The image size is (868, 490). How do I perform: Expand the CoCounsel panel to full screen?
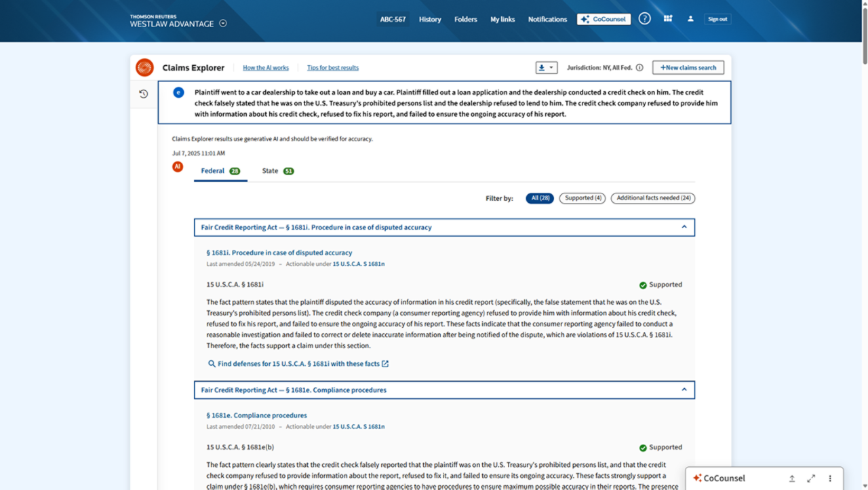pyautogui.click(x=811, y=478)
